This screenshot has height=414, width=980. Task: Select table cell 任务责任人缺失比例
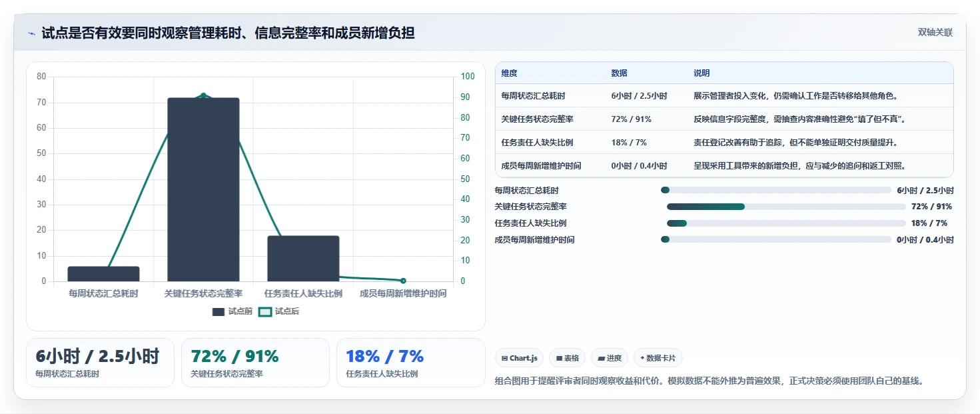tap(538, 143)
